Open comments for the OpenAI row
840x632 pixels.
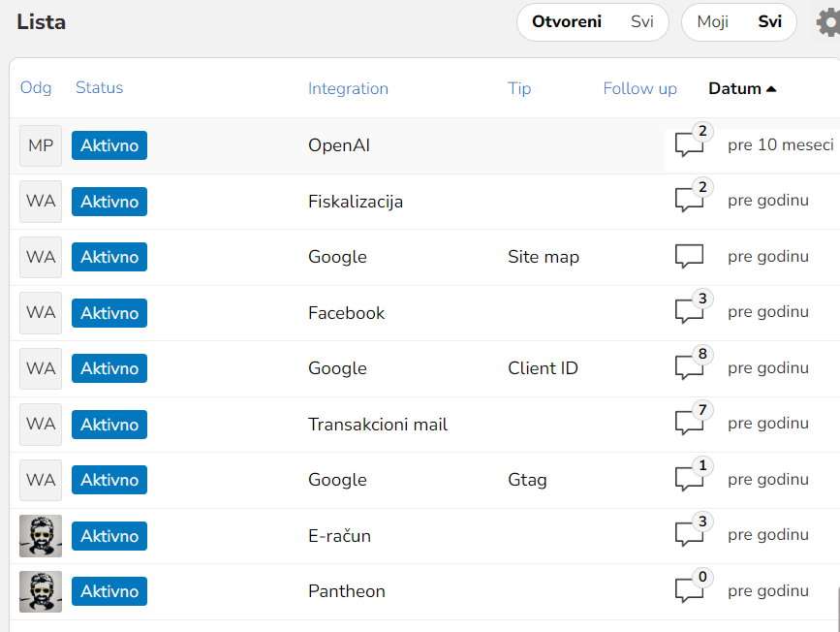[689, 145]
